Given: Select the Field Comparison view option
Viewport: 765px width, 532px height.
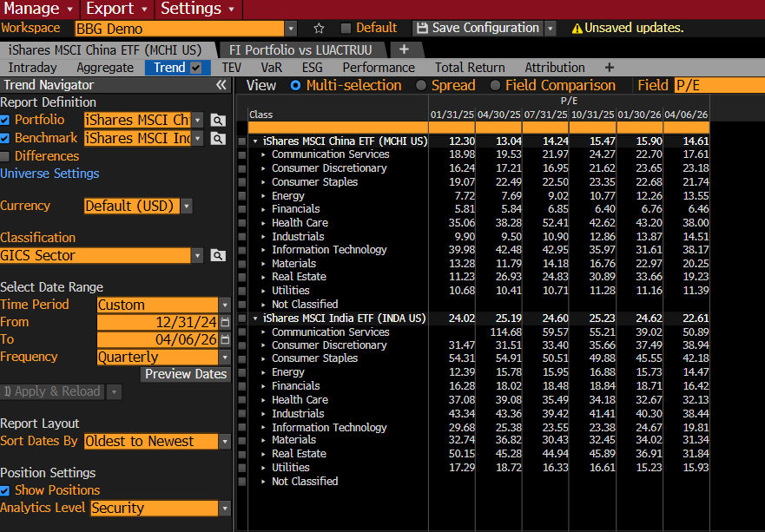Looking at the screenshot, I should tap(495, 85).
